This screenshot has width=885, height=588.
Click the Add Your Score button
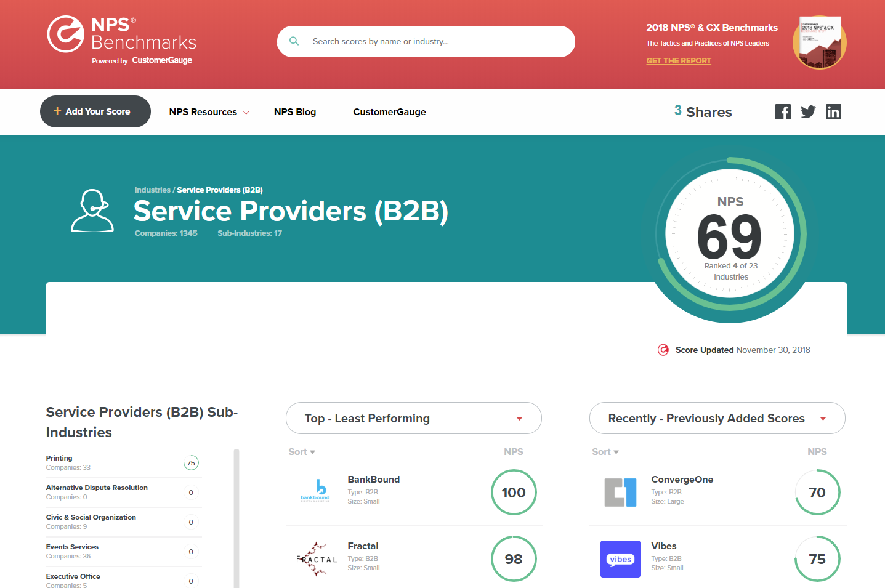click(x=95, y=111)
